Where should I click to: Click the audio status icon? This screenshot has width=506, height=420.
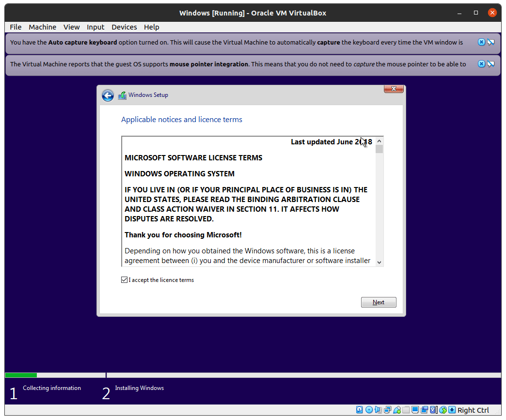[x=378, y=410]
